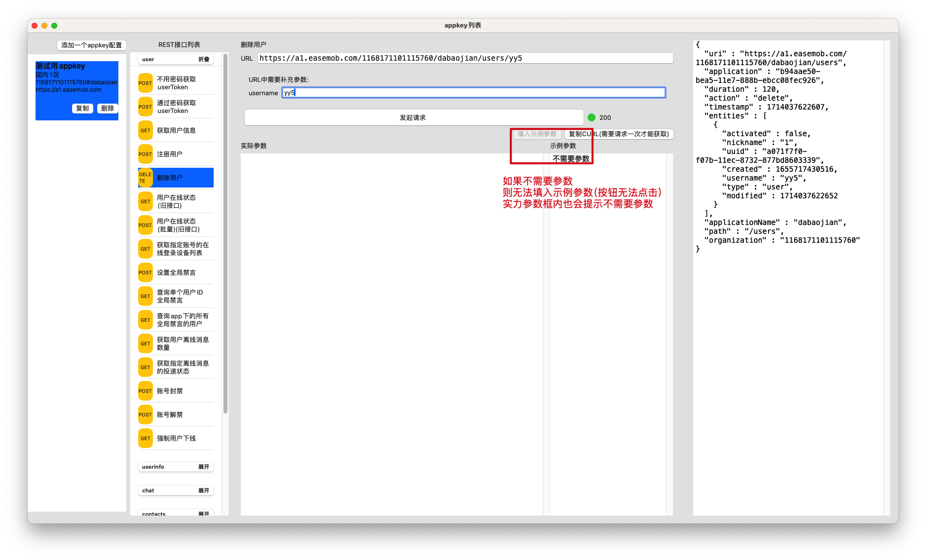Viewport: 926px width, 560px height.
Task: Click in the 实际参数 text area
Action: click(391, 334)
